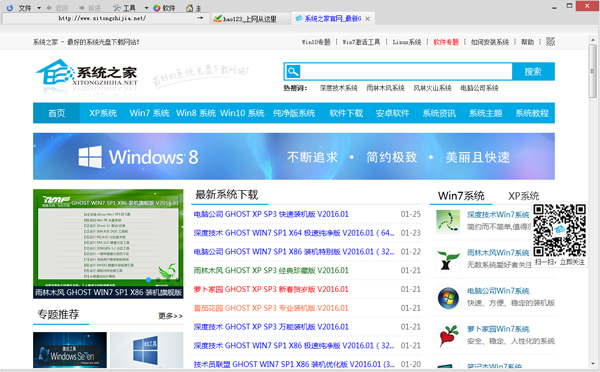Select Win10 系统 in the navigation bar
Viewport: 600px width, 372px height.
tap(242, 113)
